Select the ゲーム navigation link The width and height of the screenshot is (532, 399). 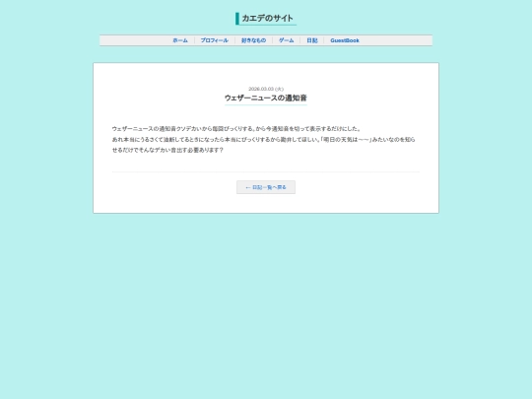pyautogui.click(x=287, y=40)
